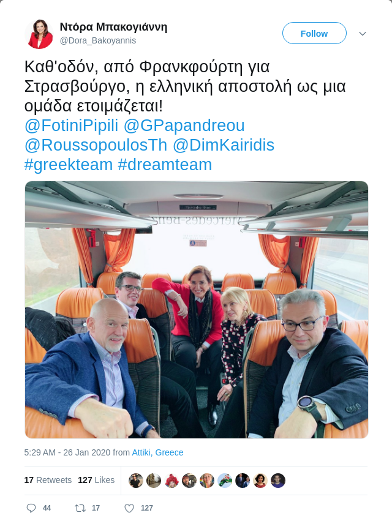Open the last liker avatar in row
This screenshot has width=392, height=532.
click(x=278, y=481)
